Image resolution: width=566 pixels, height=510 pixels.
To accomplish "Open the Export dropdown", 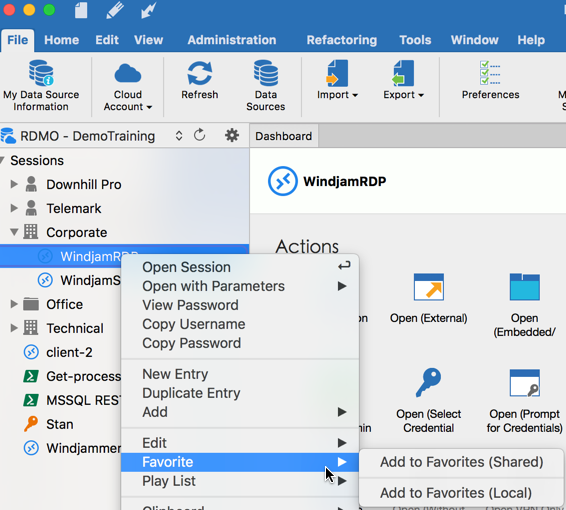I will click(403, 80).
